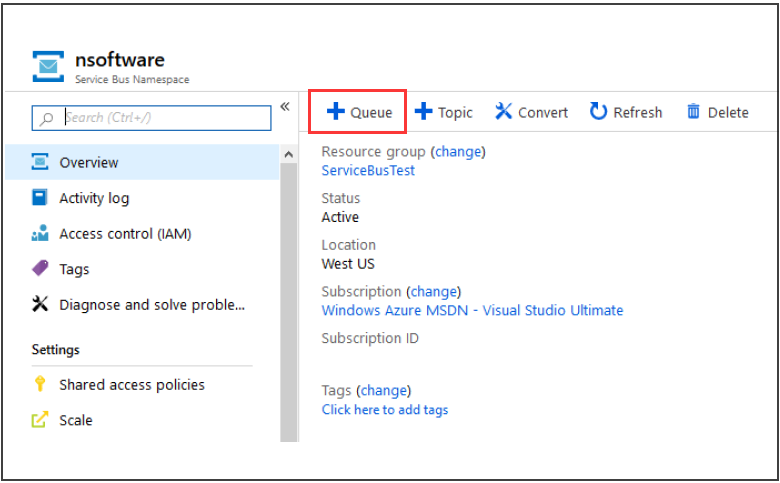This screenshot has width=780, height=483.
Task: Click the Access control people icon
Action: 40,233
